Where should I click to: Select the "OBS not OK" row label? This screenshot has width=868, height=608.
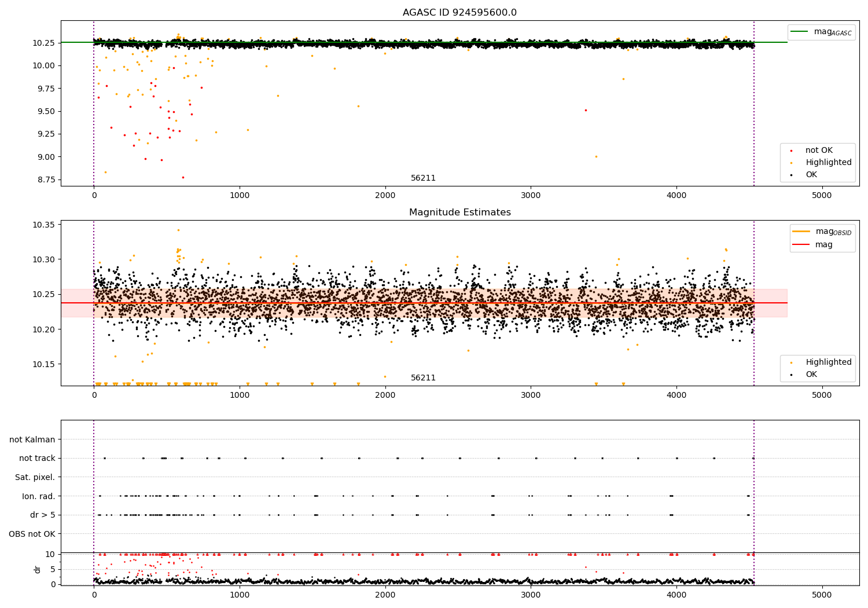point(32,534)
